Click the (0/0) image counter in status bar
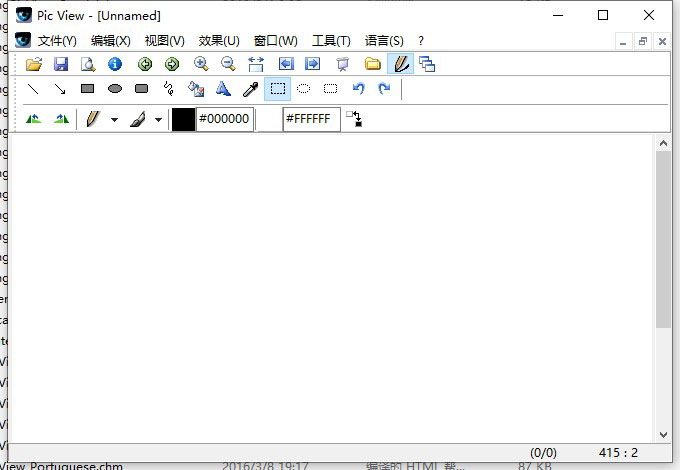Viewport: 680px width, 470px height. [543, 453]
